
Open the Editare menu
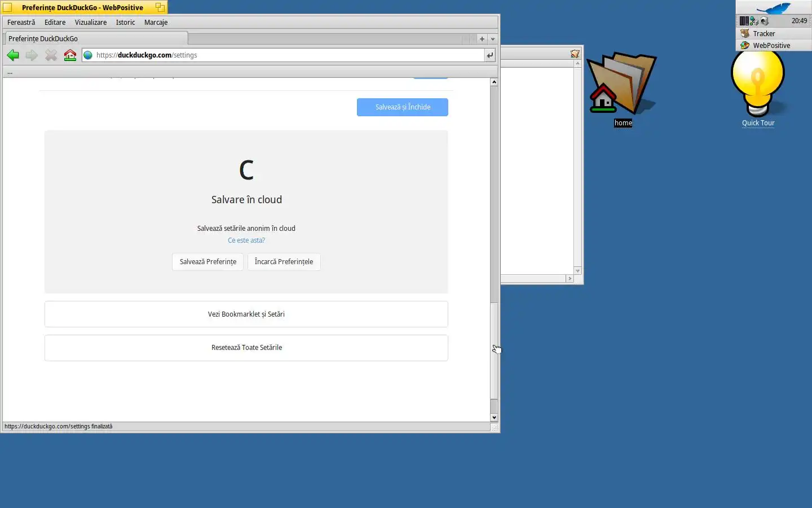click(55, 23)
